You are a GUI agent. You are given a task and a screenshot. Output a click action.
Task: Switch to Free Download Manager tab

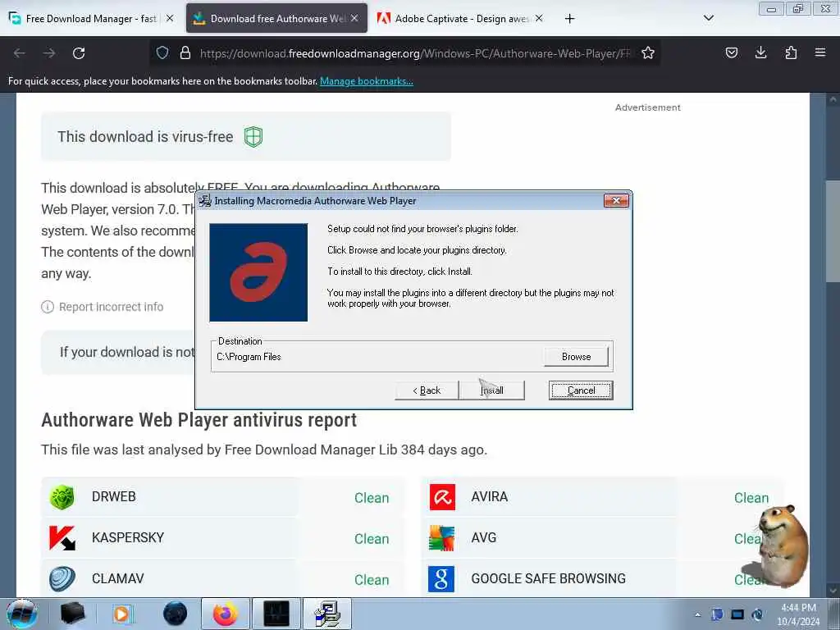(91, 18)
